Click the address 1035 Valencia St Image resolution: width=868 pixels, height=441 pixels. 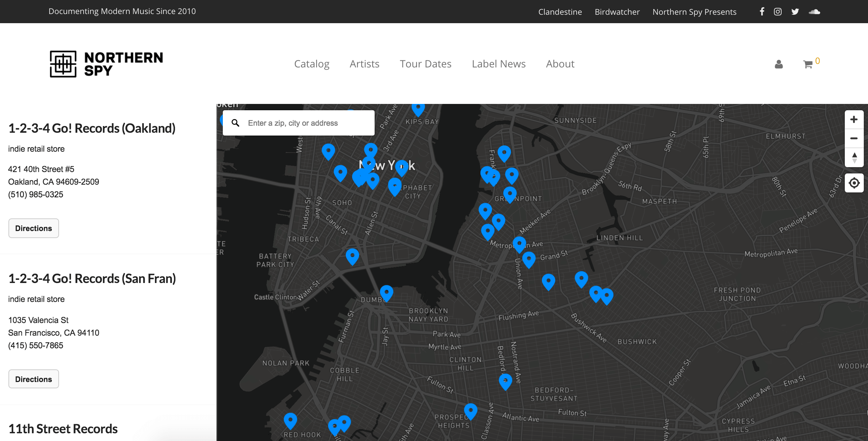coord(38,320)
